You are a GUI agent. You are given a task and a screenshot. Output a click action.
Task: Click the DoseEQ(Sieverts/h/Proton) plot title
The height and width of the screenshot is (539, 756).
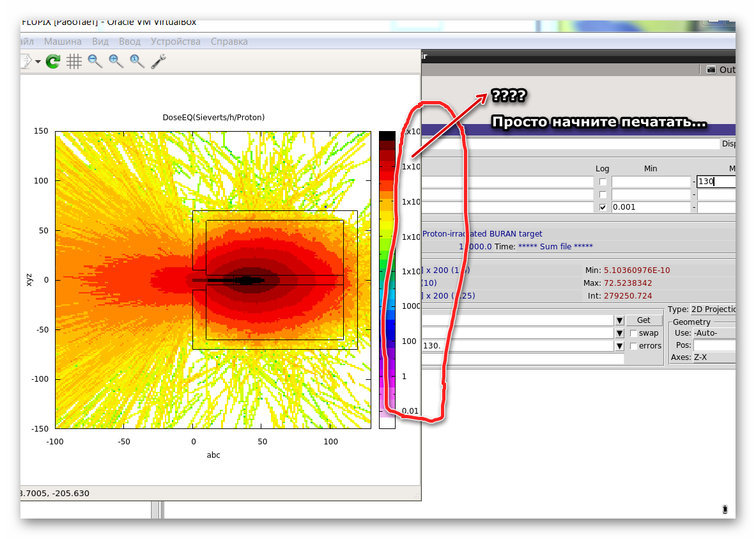coord(213,117)
